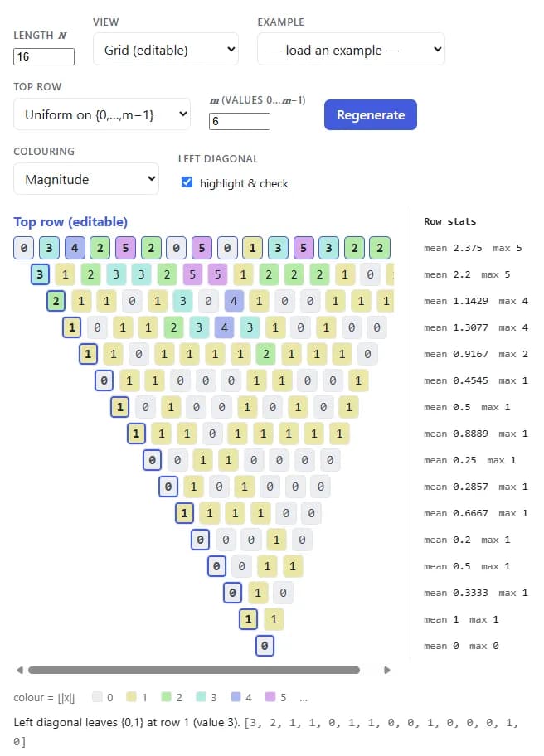This screenshot has width=544, height=756.
Task: Open the View dropdown showing Grid (editable)
Action: [165, 49]
